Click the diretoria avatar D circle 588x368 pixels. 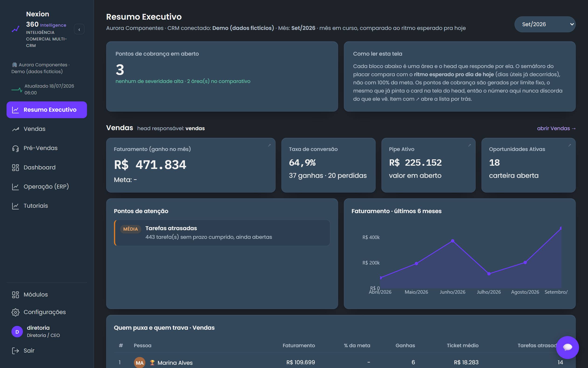(17, 332)
